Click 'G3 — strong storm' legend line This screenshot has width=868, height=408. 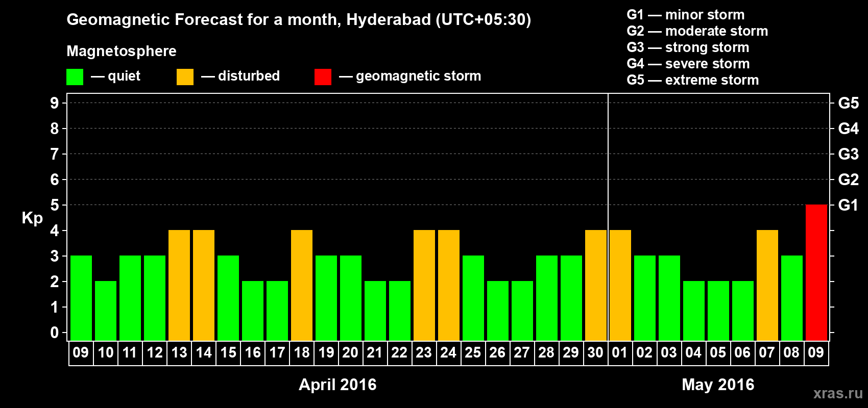688,47
